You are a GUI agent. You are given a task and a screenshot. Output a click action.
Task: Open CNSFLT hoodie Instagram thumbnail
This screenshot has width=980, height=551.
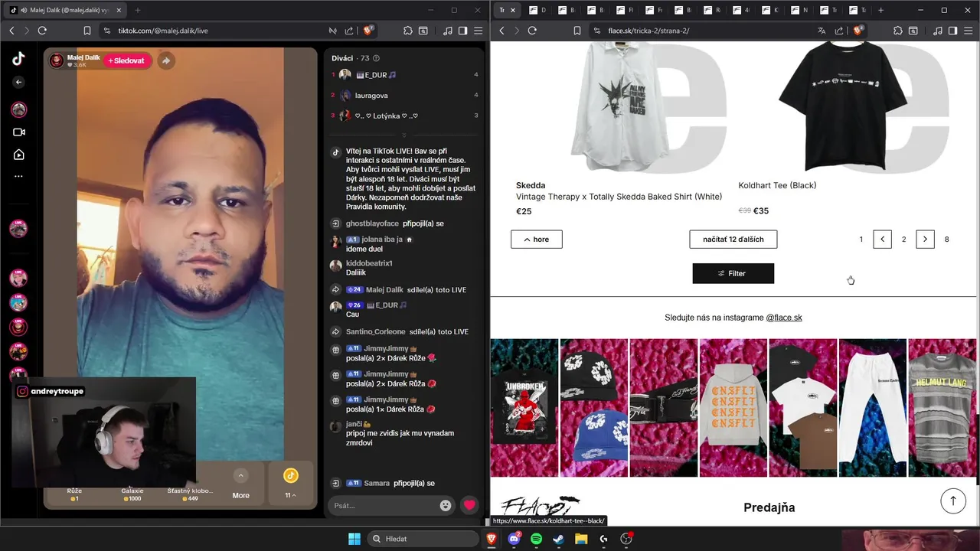(x=733, y=408)
